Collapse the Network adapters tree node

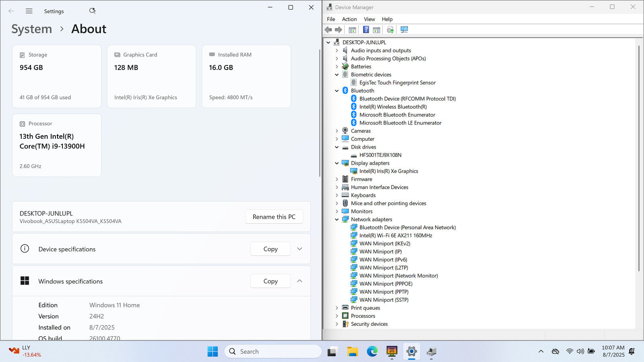(337, 220)
